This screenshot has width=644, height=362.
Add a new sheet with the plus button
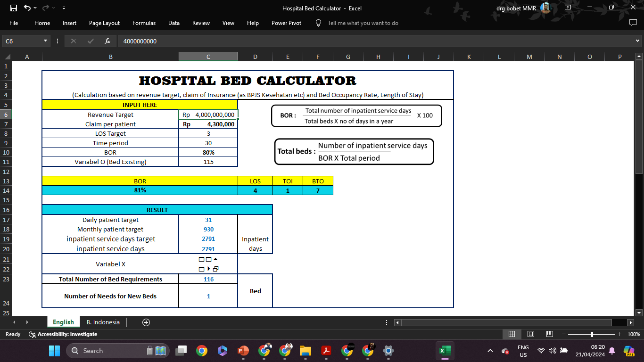click(146, 322)
